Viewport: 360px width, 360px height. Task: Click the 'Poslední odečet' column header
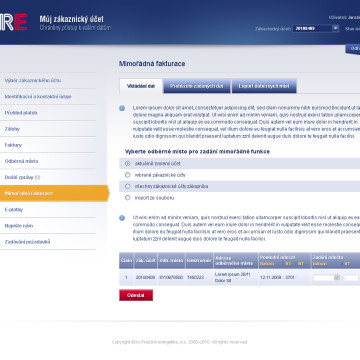277,257
